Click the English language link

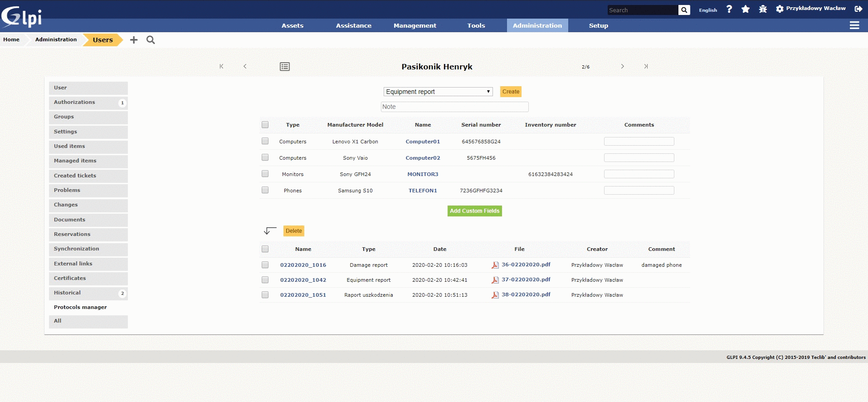708,10
